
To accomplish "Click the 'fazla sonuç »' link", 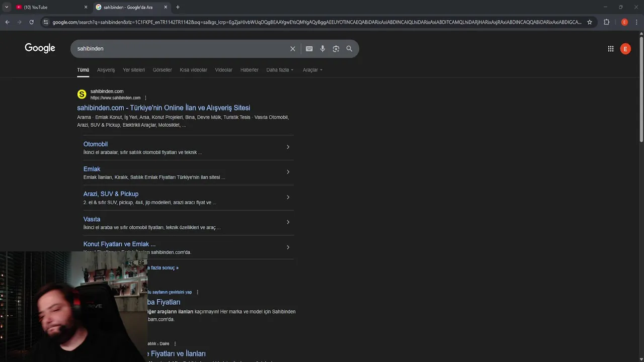I will pyautogui.click(x=163, y=268).
